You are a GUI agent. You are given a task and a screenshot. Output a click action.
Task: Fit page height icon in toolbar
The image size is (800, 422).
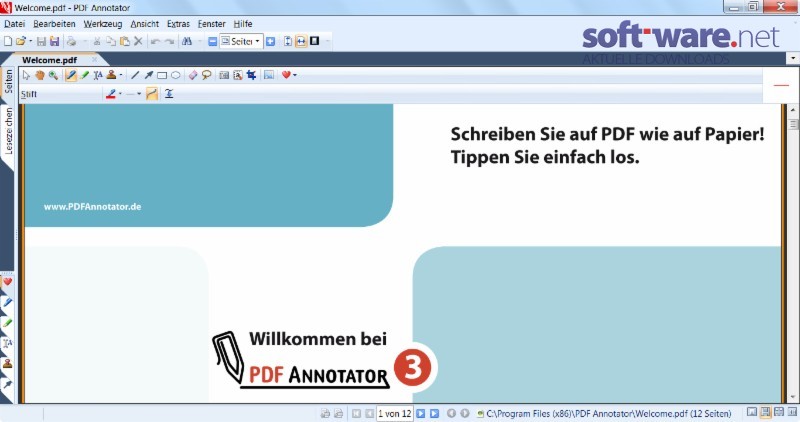pyautogui.click(x=288, y=41)
